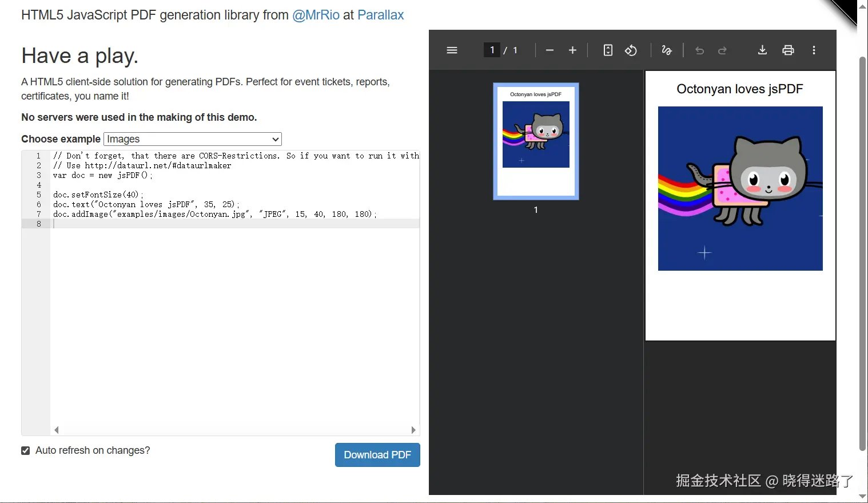The width and height of the screenshot is (868, 503).
Task: Click code line 'var doc = new jsPDF();'
Action: (x=103, y=175)
